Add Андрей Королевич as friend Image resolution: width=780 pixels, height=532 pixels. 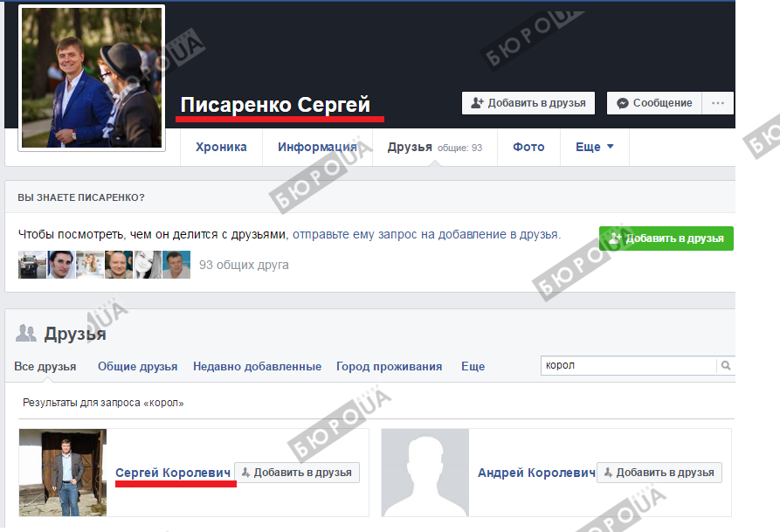[x=659, y=473]
